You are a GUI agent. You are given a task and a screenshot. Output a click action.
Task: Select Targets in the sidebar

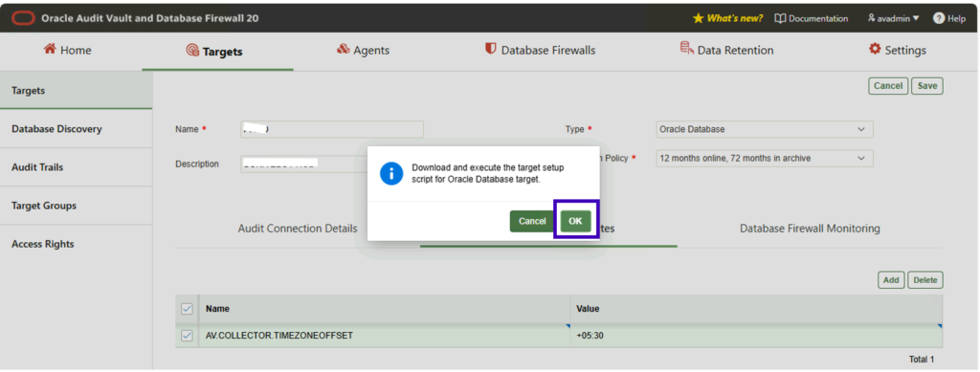pyautogui.click(x=77, y=91)
